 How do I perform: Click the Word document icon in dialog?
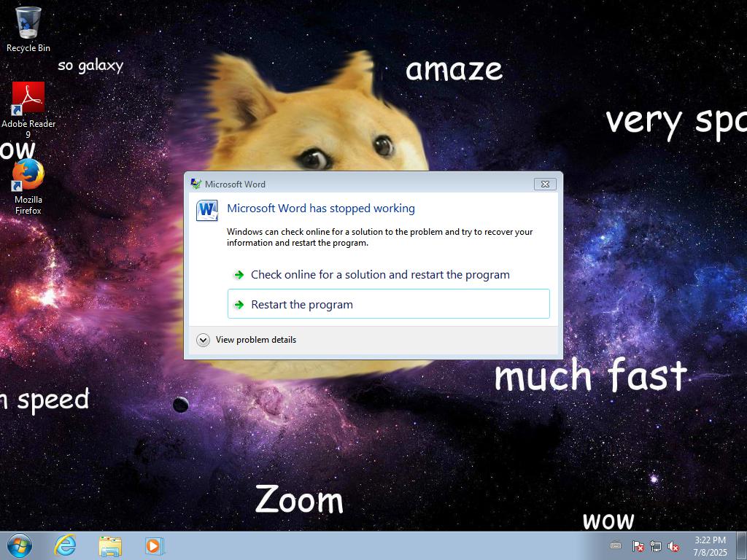(207, 211)
